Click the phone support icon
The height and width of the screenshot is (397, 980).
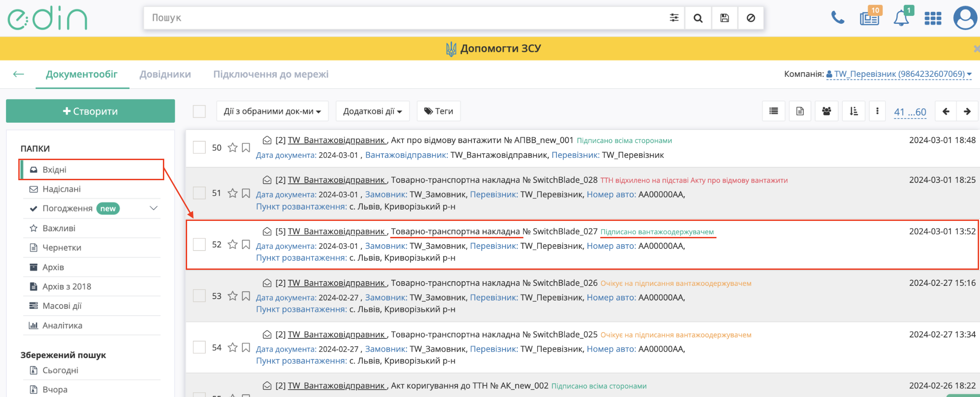[x=837, y=18]
